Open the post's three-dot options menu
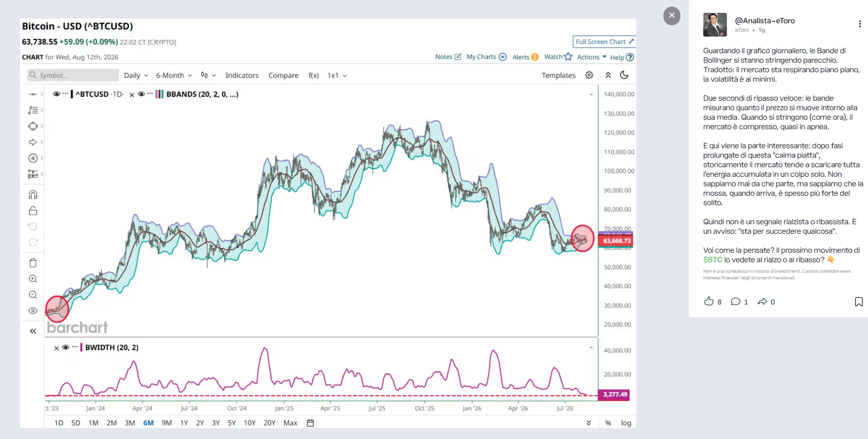Screen dimensions: 868x439 (860, 24)
